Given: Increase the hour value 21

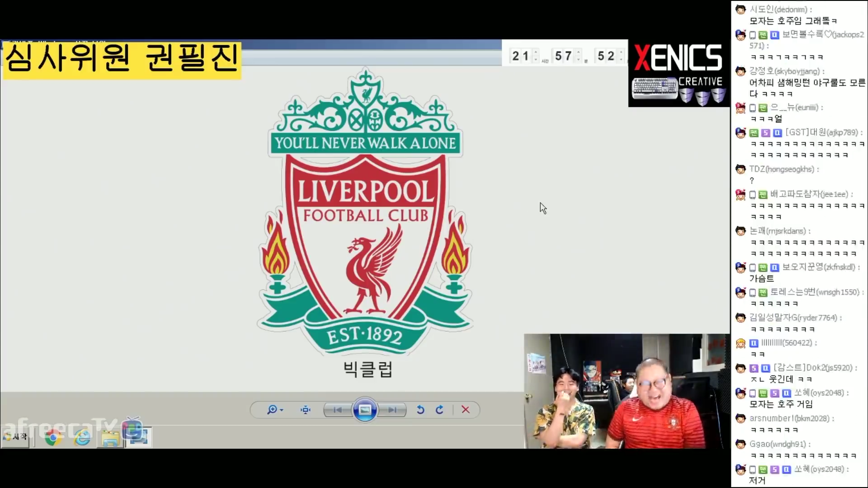Looking at the screenshot, I should [x=536, y=53].
